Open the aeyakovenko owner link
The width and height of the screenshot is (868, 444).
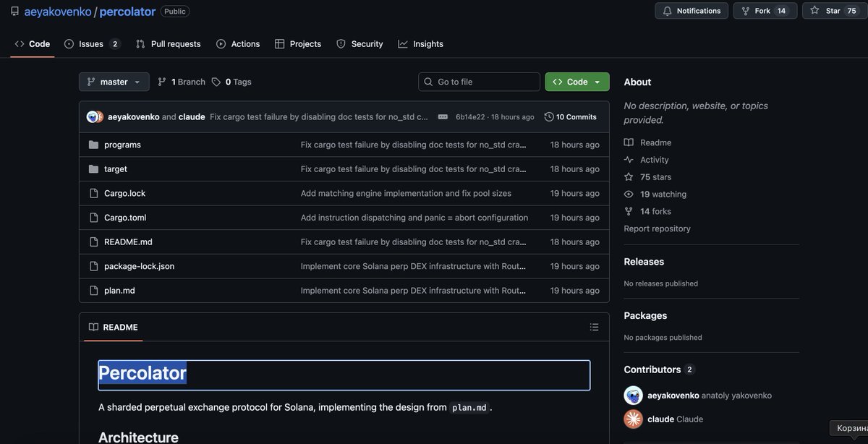(x=58, y=12)
